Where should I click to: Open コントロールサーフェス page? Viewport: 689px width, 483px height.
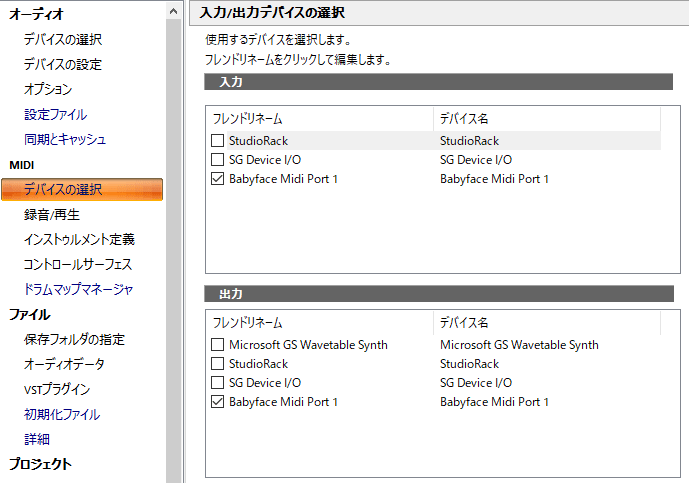point(78,264)
